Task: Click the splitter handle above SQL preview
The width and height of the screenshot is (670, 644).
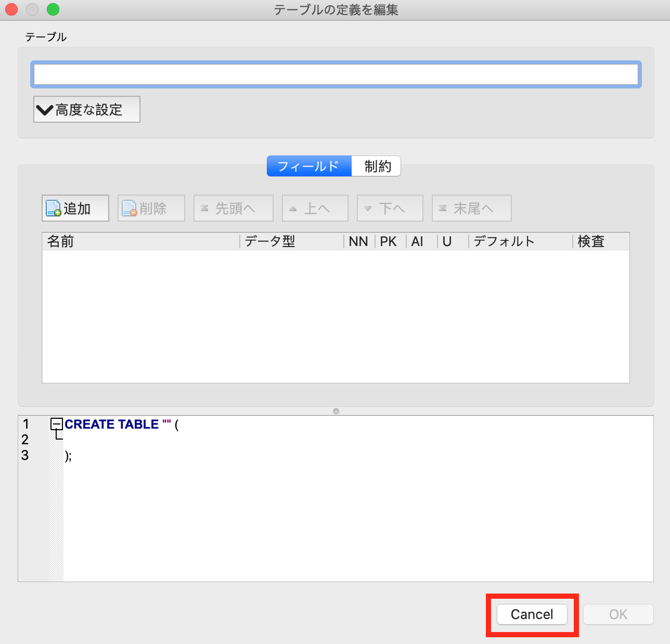Action: point(336,411)
